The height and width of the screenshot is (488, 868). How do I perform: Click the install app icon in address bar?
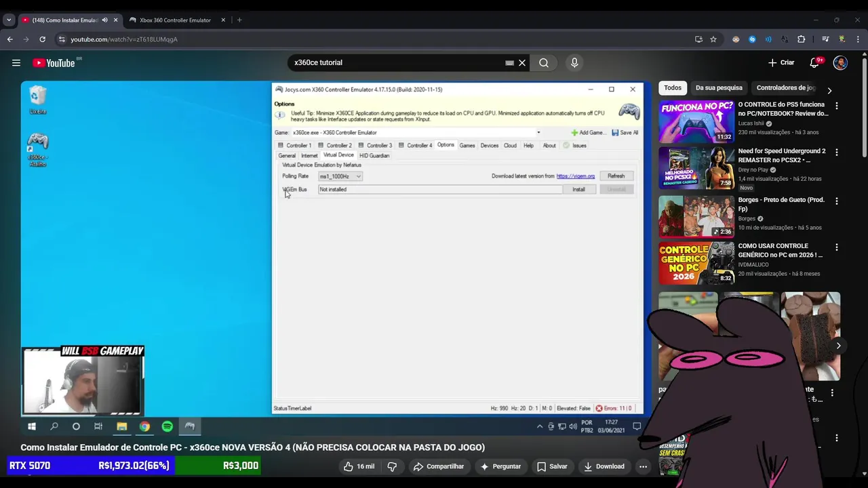coord(698,39)
